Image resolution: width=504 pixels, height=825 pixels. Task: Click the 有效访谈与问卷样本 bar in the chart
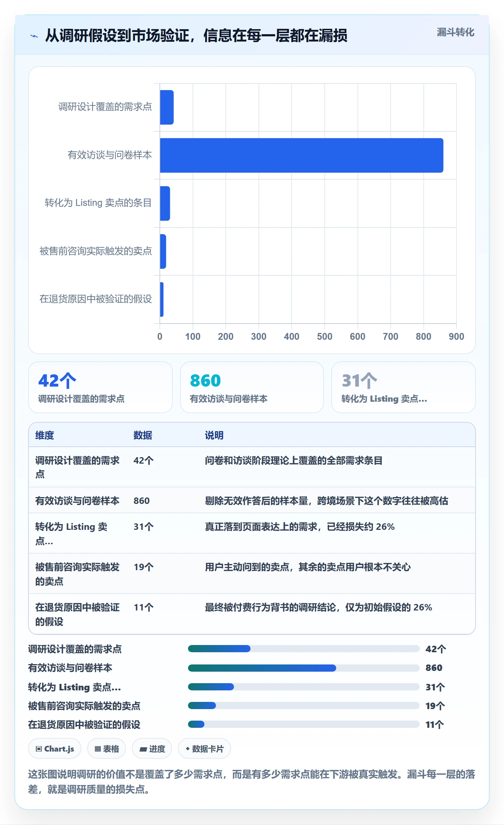(x=302, y=155)
